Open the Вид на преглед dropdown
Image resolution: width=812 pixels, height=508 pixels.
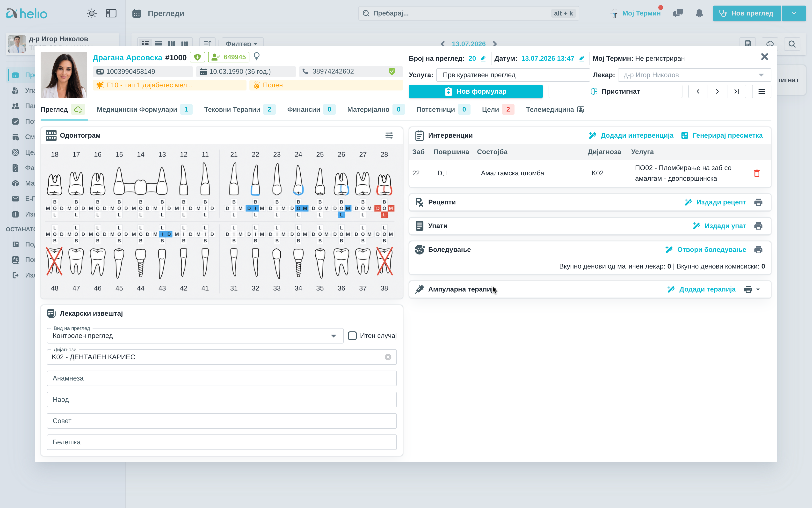click(x=195, y=336)
